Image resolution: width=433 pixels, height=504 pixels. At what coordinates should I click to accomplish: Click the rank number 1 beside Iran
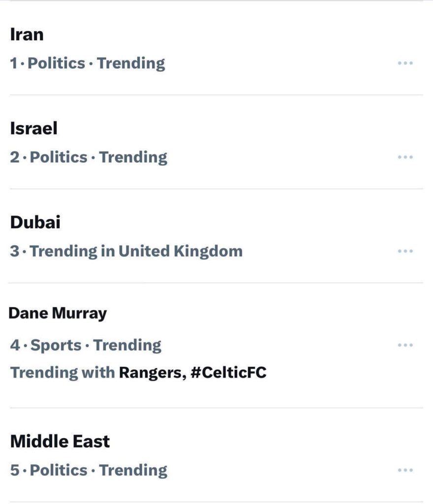[x=14, y=63]
